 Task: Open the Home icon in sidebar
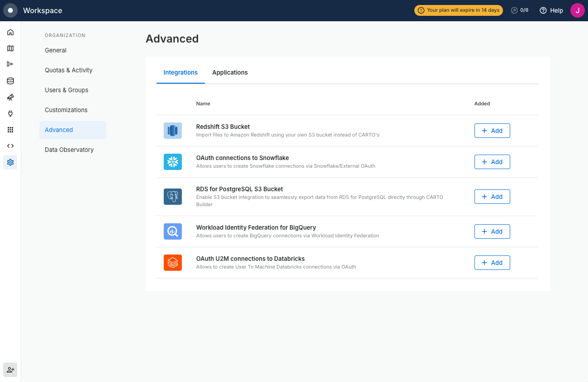(10, 32)
